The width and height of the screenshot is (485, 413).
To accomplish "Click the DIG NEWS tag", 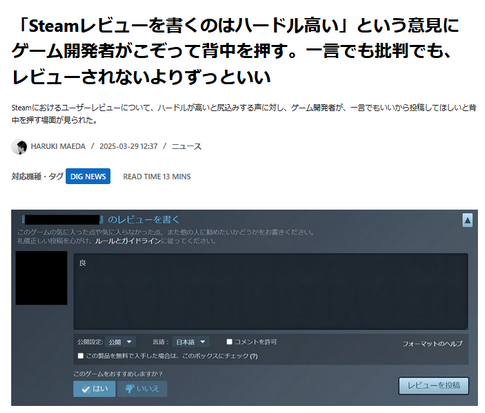I will [x=88, y=176].
